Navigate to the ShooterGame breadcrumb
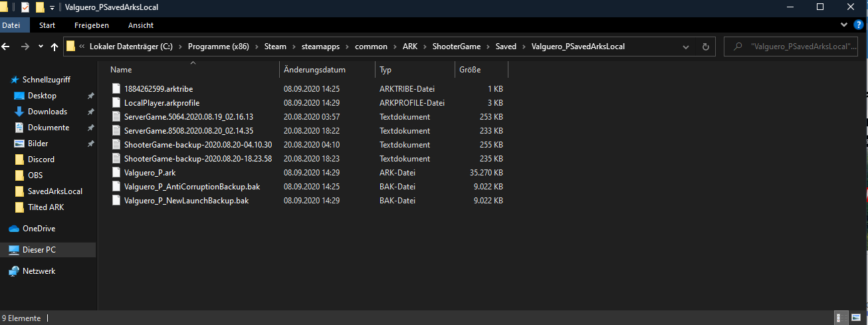Image resolution: width=868 pixels, height=325 pixels. pos(457,47)
